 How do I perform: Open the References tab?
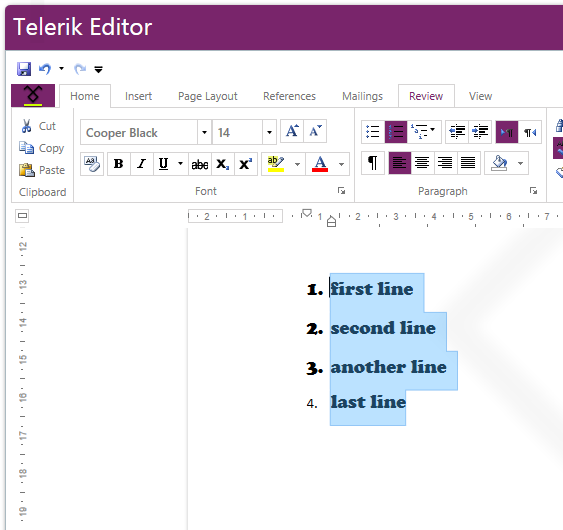[x=289, y=96]
